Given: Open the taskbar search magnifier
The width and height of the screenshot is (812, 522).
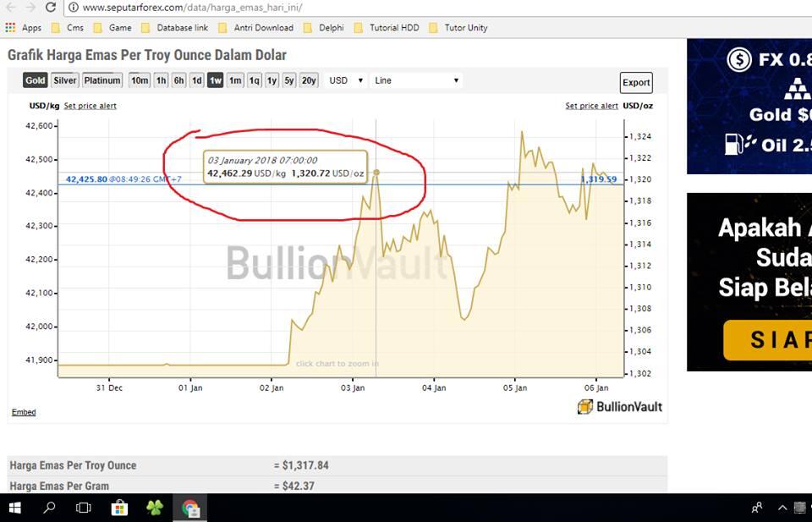Looking at the screenshot, I should point(49,508).
